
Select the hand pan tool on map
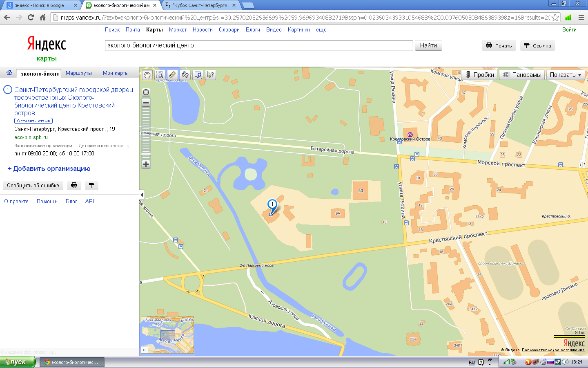[x=147, y=75]
